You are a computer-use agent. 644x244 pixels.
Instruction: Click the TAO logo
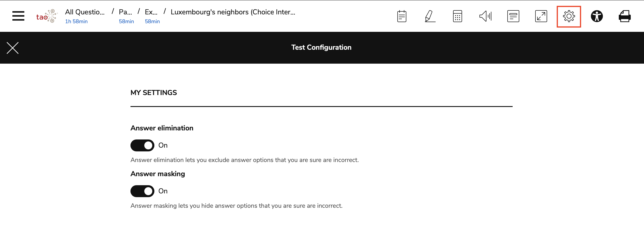click(47, 16)
